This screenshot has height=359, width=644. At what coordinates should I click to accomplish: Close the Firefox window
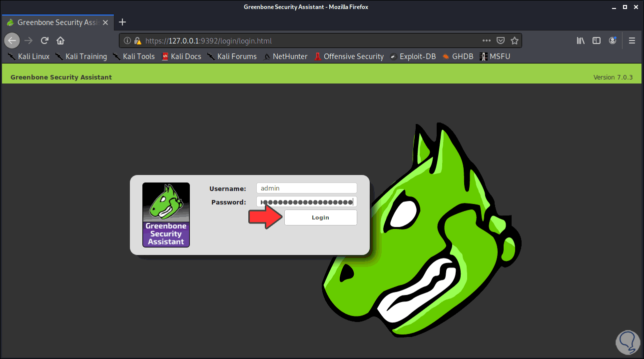coord(636,7)
